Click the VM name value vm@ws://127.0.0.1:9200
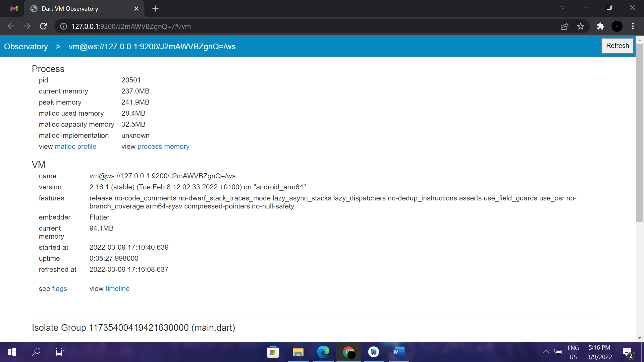The image size is (644, 362). (162, 176)
